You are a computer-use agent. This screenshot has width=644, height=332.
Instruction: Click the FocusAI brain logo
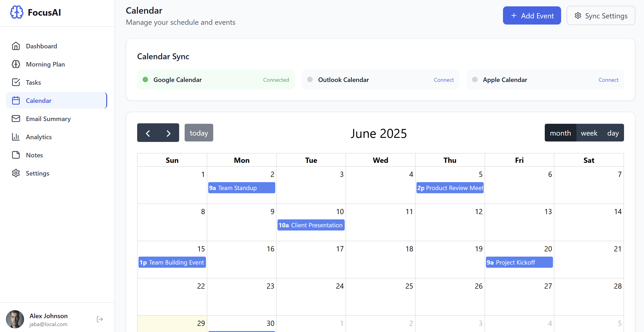click(16, 12)
